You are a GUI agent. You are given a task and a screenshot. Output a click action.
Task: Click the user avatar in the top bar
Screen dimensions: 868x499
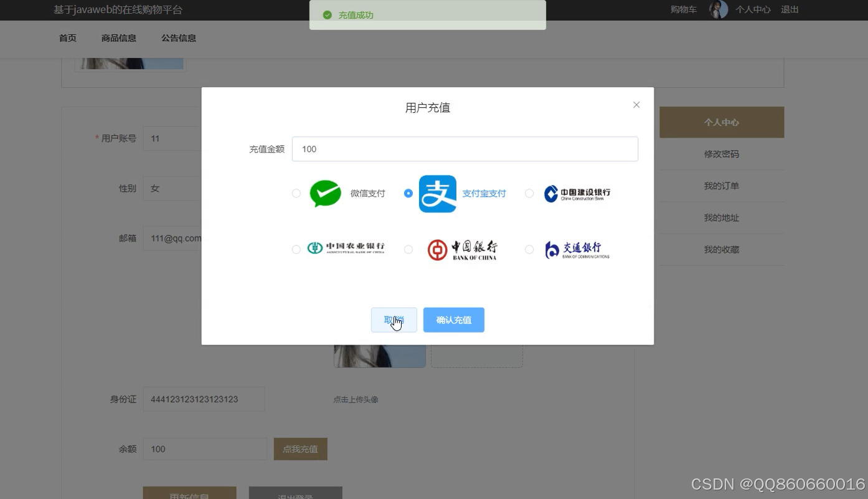719,9
